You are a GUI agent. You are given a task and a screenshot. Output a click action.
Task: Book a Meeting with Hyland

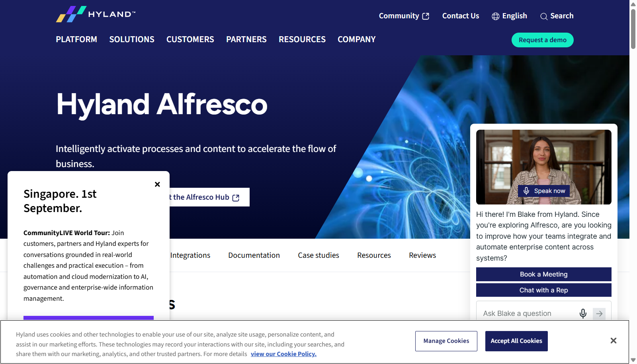click(x=544, y=274)
